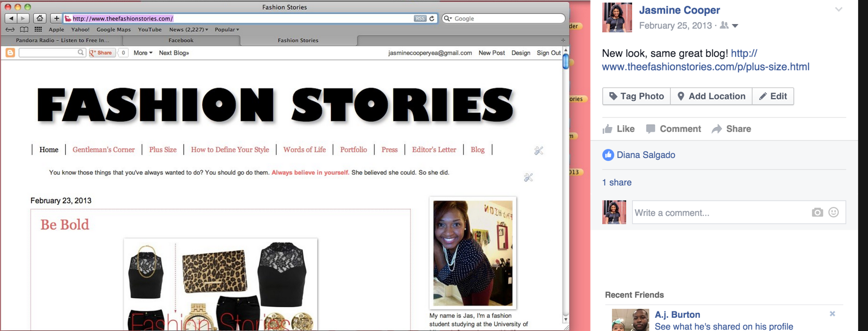Dismiss the A.j. Burton friend suggestion
Image resolution: width=868 pixels, height=331 pixels.
click(x=832, y=314)
